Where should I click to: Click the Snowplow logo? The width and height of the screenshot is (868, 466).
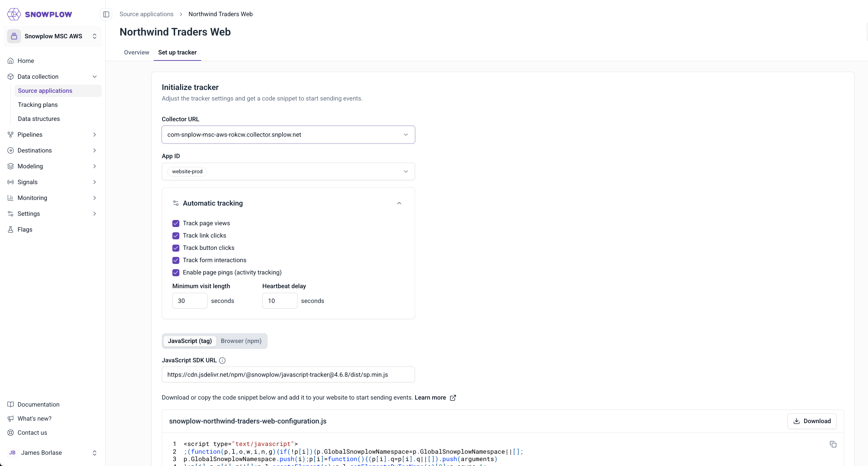(39, 14)
